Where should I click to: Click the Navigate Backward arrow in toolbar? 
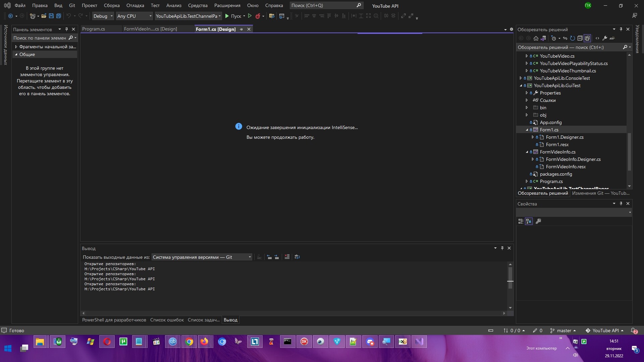tap(10, 16)
